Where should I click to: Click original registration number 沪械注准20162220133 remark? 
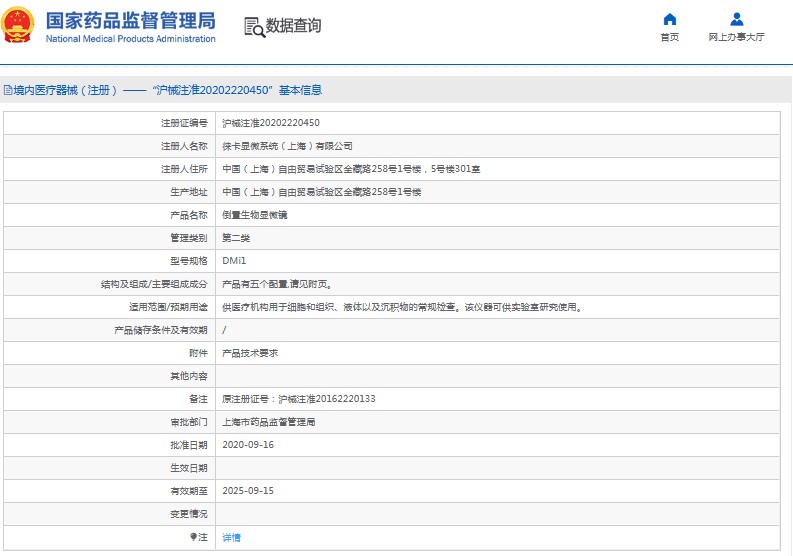pyautogui.click(x=299, y=399)
